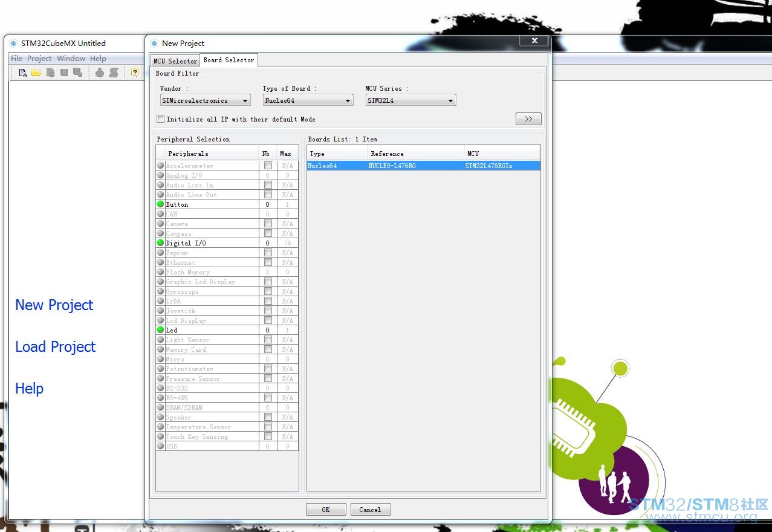Click the green status dot beside Led
This screenshot has height=532, width=772.
160,330
